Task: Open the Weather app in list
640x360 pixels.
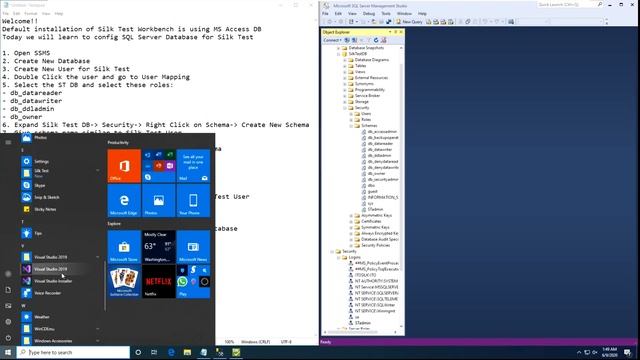Action: 42,317
